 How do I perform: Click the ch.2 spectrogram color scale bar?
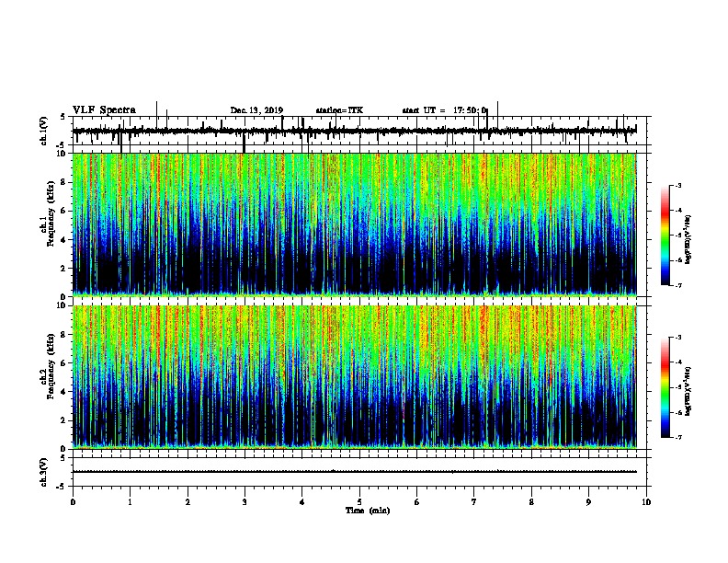tap(665, 387)
